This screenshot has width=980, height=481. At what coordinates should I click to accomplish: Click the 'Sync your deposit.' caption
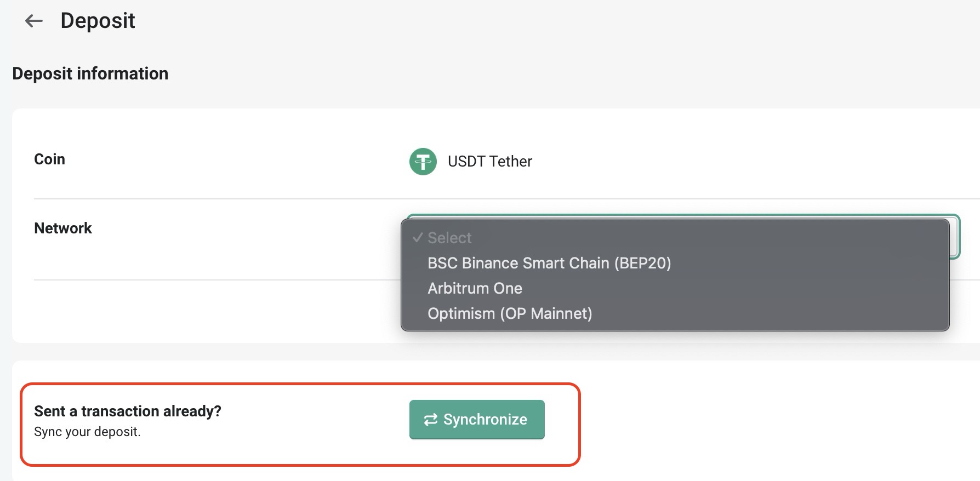87,432
